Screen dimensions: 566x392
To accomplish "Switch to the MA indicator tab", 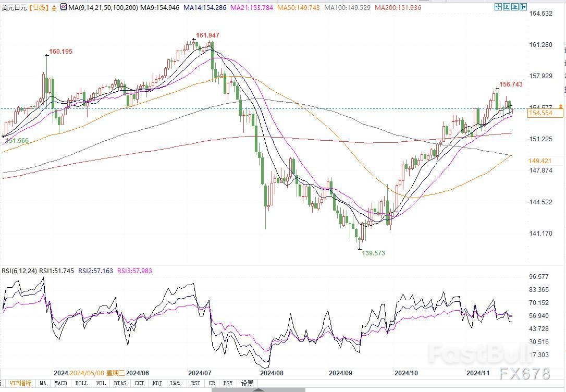I will coord(43,383).
